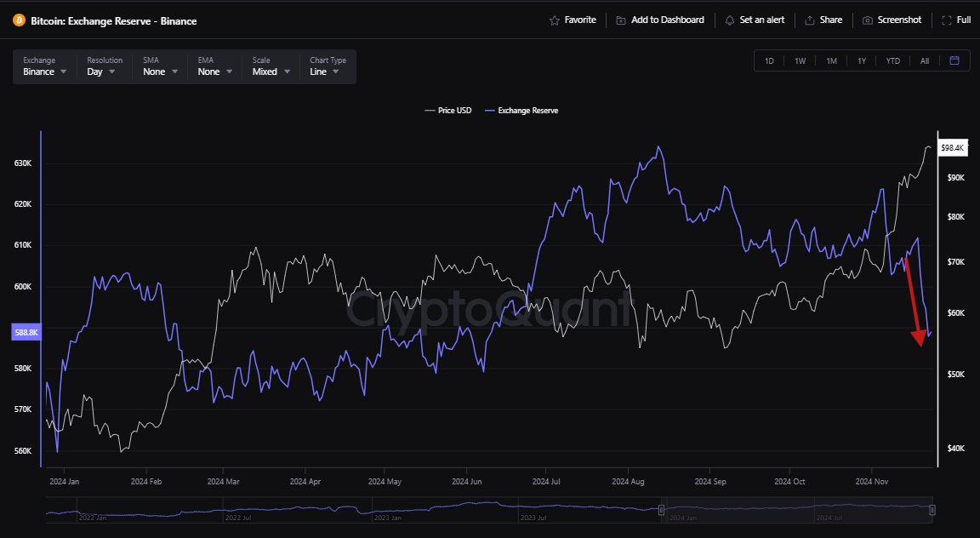Select Add to Dashboard
This screenshot has width=980, height=538.
click(x=668, y=20)
